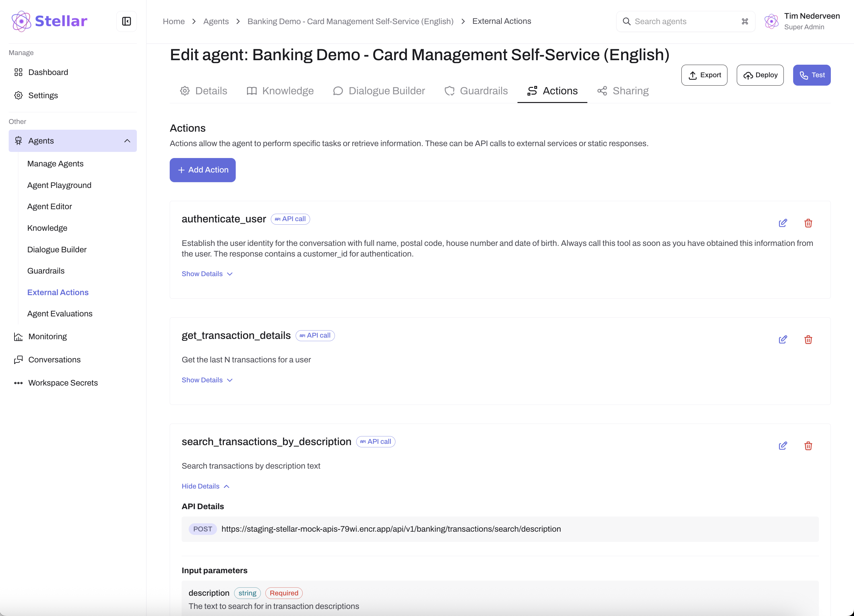The width and height of the screenshot is (854, 616).
Task: Hide details of search_transactions_by_description
Action: point(205,486)
